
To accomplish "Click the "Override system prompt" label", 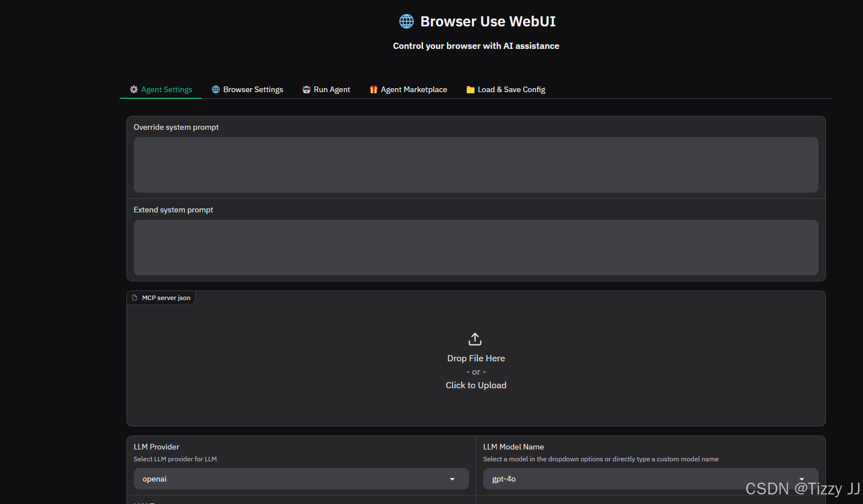I will click(x=176, y=127).
